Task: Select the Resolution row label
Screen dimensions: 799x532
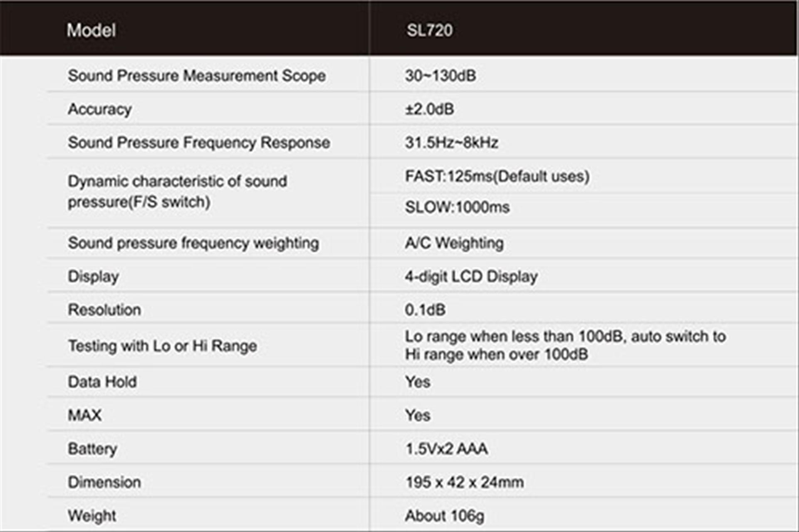Action: coord(104,310)
